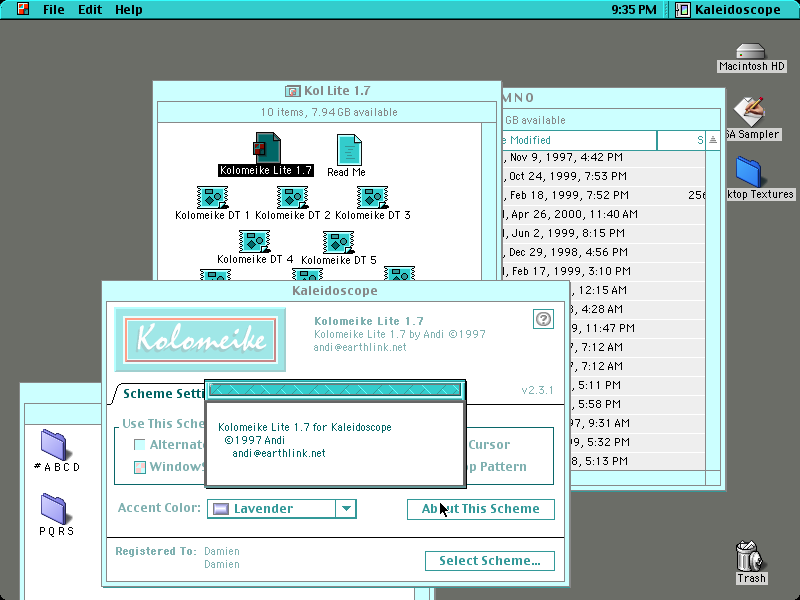Toggle the Windows checkbox in Kaleidoscope
Image resolution: width=800 pixels, height=600 pixels.
(x=139, y=467)
